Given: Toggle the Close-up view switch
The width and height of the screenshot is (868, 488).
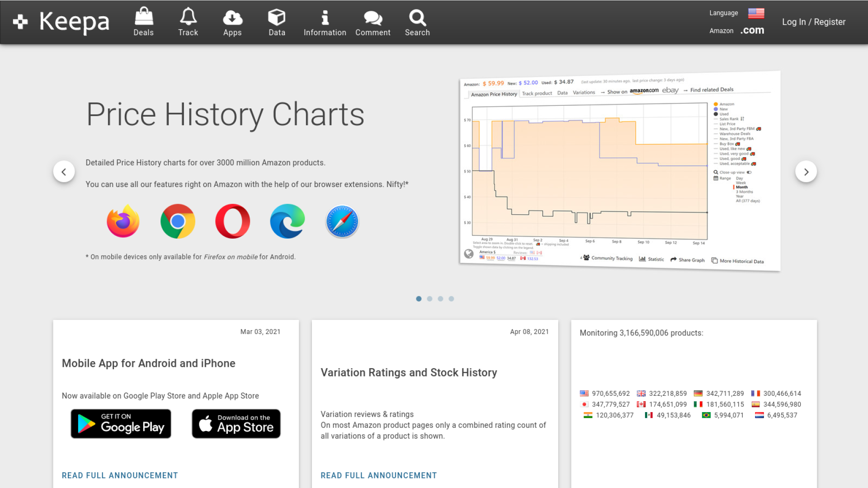Looking at the screenshot, I should [749, 172].
